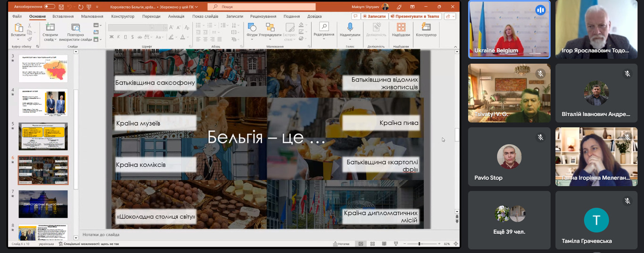Switch to the Вставлення ribbon tab
This screenshot has height=253, width=644.
[x=63, y=16]
